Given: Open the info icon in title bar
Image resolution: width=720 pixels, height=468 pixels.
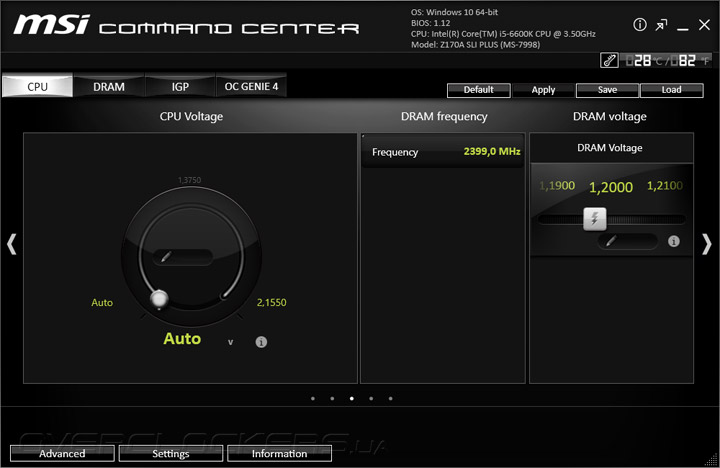Looking at the screenshot, I should point(640,25).
